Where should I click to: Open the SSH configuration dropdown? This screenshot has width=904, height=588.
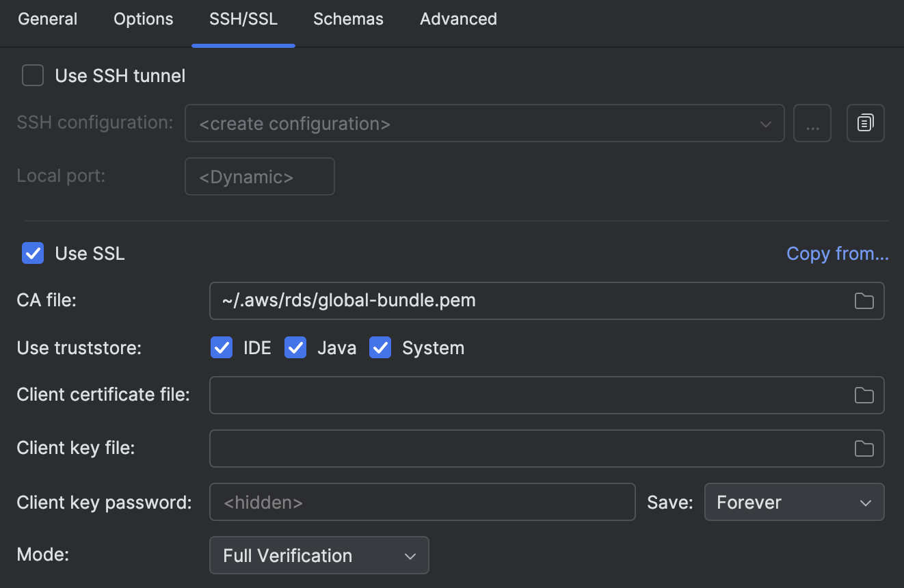pos(484,123)
